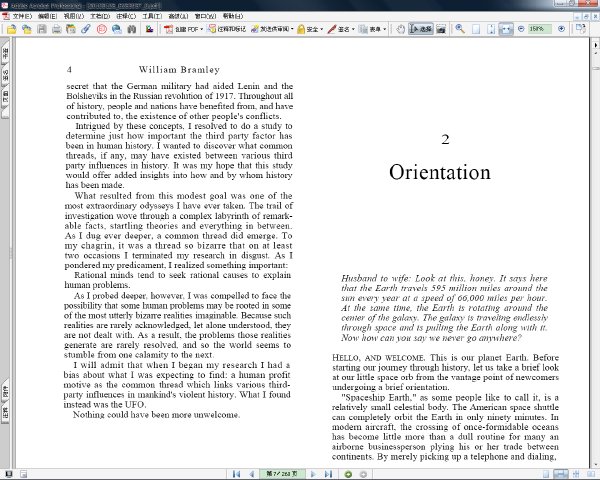The image size is (600, 480).
Task: Click the gray Next View button
Action: click(363, 474)
